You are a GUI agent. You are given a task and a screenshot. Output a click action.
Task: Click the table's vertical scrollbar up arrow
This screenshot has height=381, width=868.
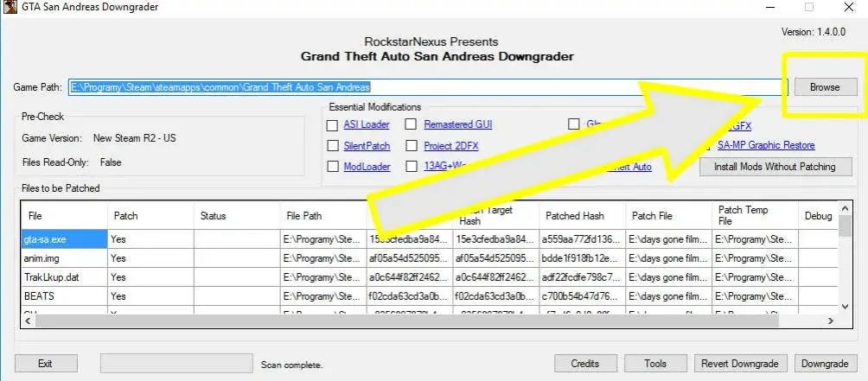(x=844, y=208)
